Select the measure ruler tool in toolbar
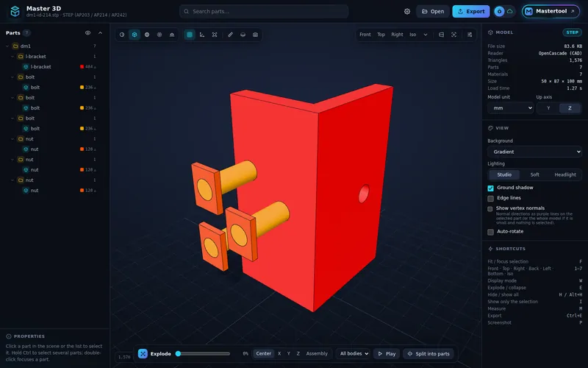Viewport: 588px width, 368px height. coord(230,35)
